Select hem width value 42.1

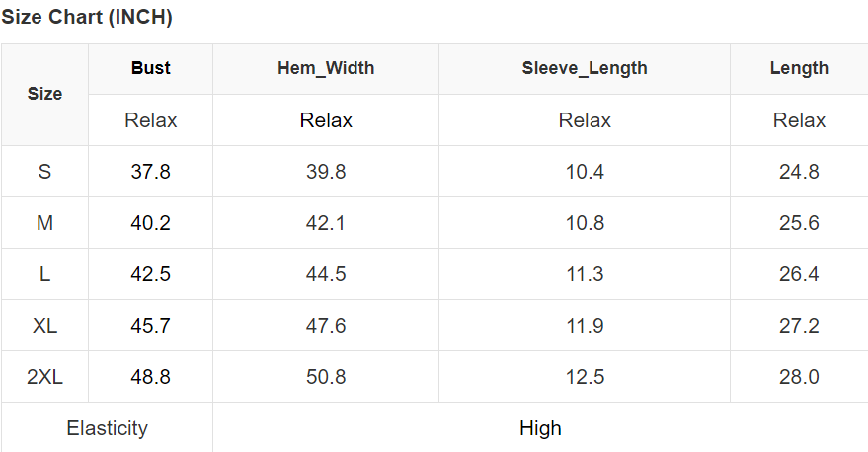pyautogui.click(x=326, y=223)
